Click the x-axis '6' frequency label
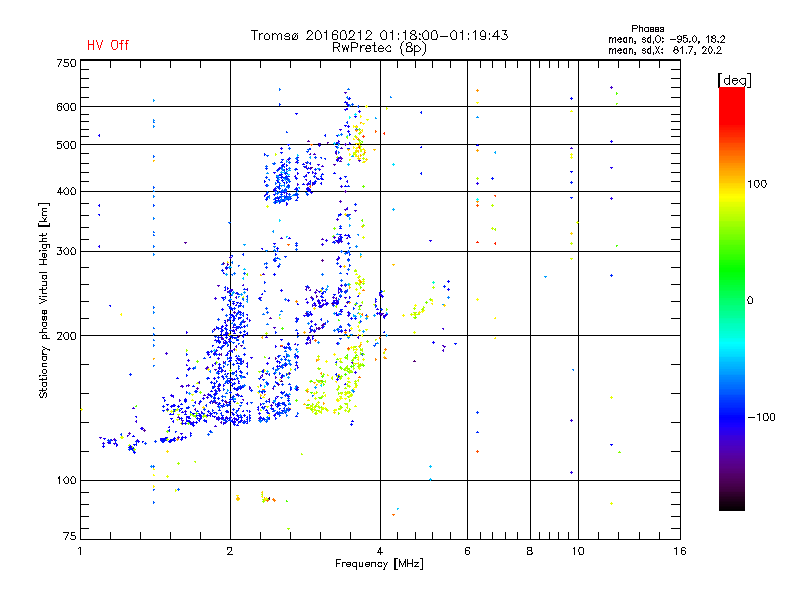The image size is (800, 600). pos(467,551)
